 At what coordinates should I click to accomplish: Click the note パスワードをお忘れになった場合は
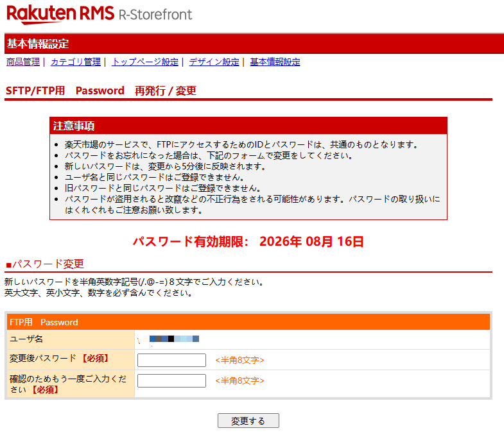point(209,155)
